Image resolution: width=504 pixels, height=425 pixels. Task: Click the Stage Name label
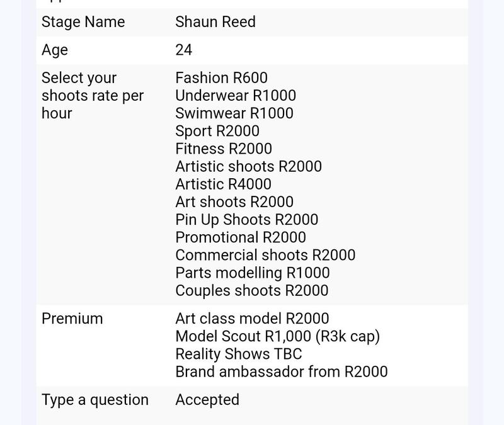point(83,22)
